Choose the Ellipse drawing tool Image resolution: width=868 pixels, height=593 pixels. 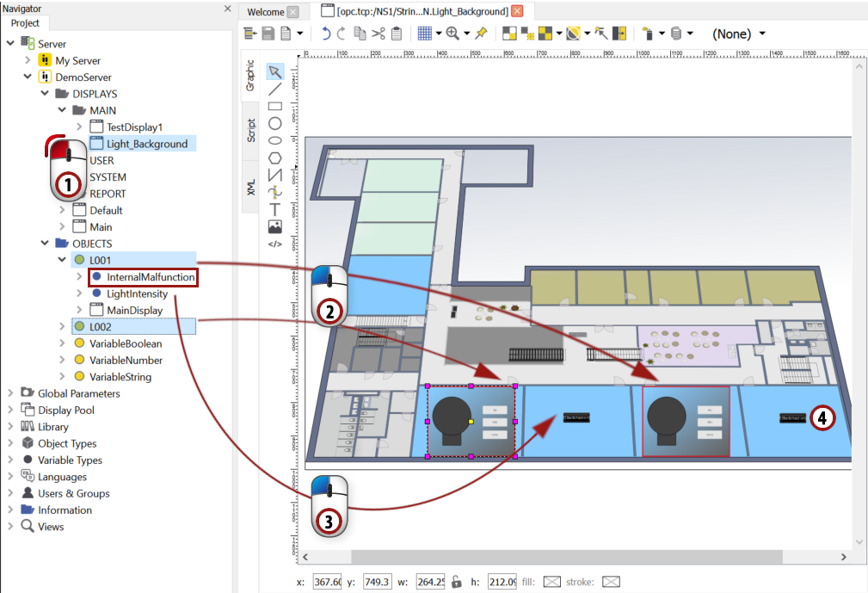tap(276, 124)
